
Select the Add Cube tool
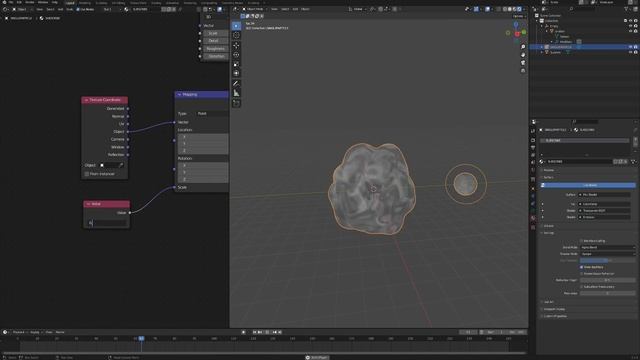236,103
